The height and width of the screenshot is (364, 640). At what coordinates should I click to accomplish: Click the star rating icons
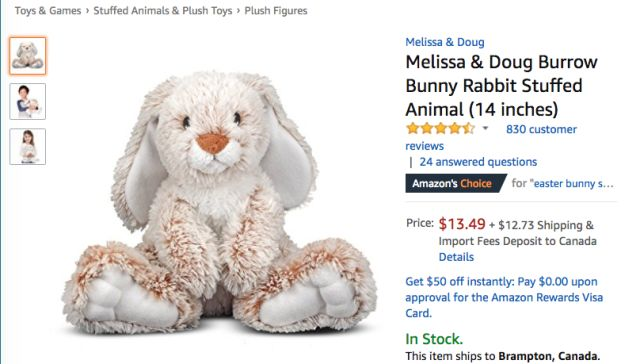click(440, 129)
